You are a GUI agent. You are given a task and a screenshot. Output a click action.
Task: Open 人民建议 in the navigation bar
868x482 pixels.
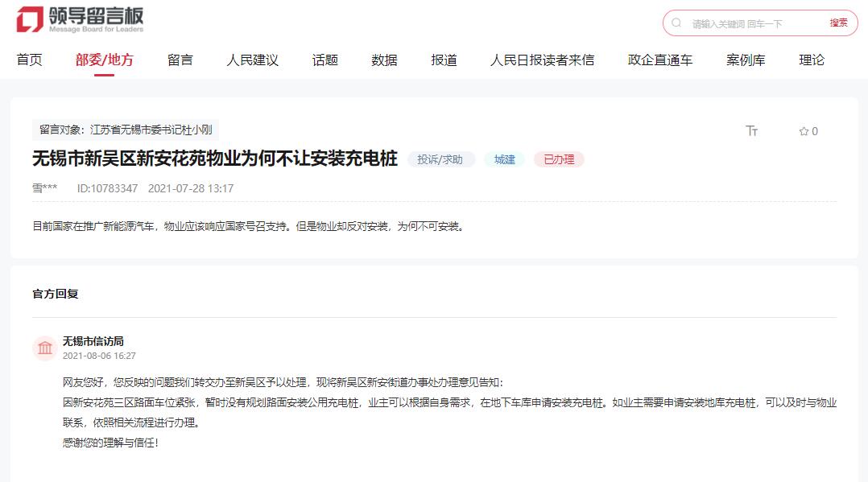(x=253, y=60)
